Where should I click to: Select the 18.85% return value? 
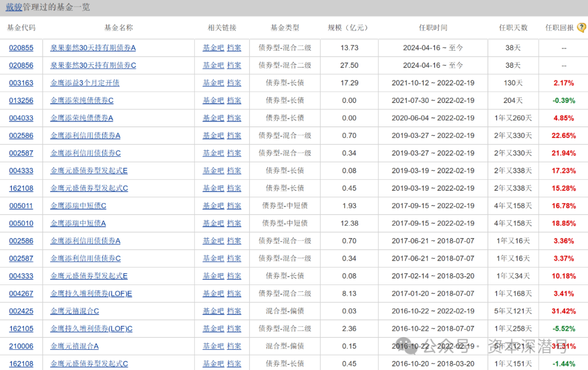pyautogui.click(x=563, y=223)
